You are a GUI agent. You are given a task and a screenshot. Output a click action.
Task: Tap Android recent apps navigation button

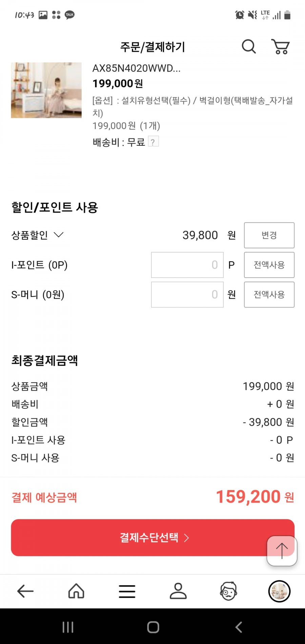[x=68, y=627]
